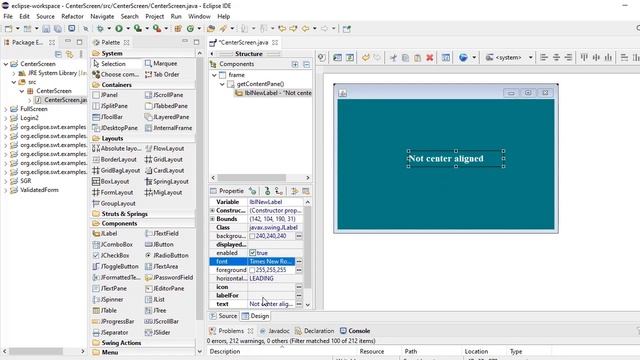The width and height of the screenshot is (640, 360).
Task: Choose the FlowLayout item
Action: click(164, 149)
